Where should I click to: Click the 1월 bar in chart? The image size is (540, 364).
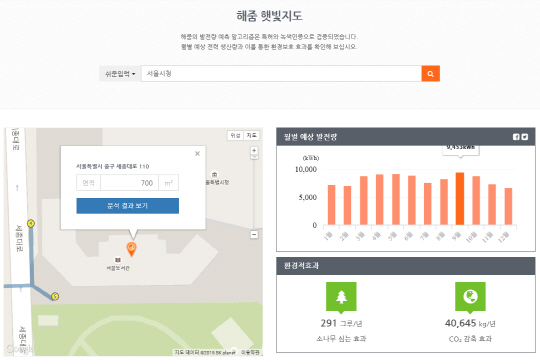[332, 205]
